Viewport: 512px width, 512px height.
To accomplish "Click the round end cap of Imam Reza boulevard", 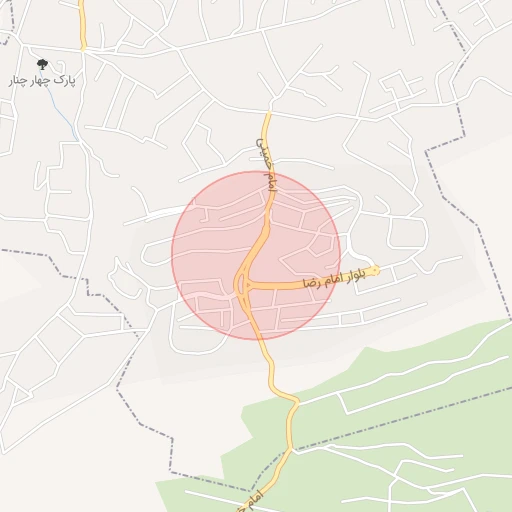I will pos(376,270).
